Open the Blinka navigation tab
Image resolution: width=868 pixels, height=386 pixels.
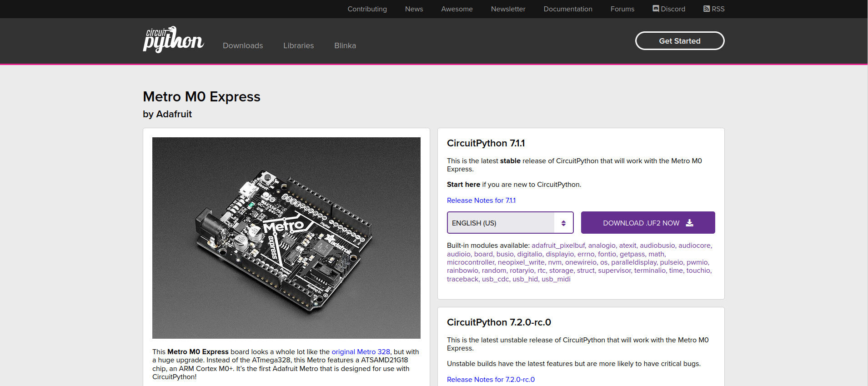[345, 45]
